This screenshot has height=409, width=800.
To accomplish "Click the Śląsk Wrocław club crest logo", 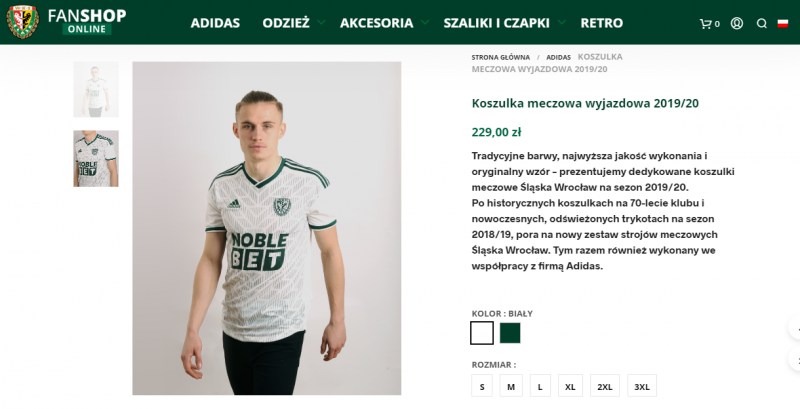I will tap(22, 22).
